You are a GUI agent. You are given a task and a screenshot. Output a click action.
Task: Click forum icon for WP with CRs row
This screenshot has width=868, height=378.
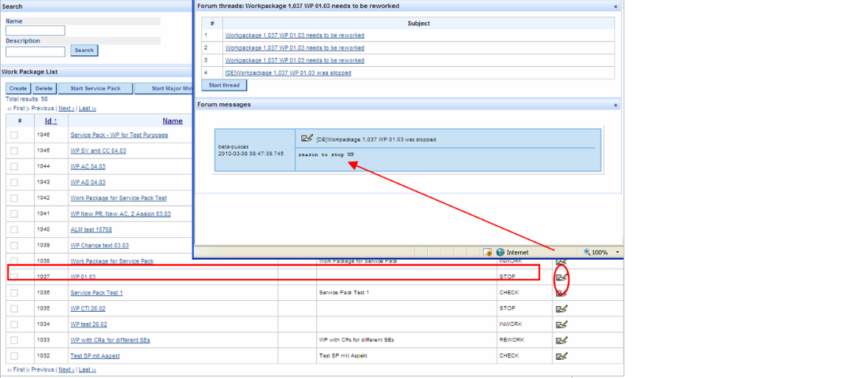561,340
